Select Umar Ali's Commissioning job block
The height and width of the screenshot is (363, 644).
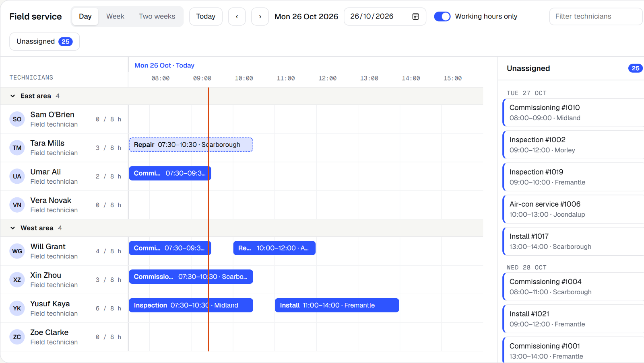(170, 173)
